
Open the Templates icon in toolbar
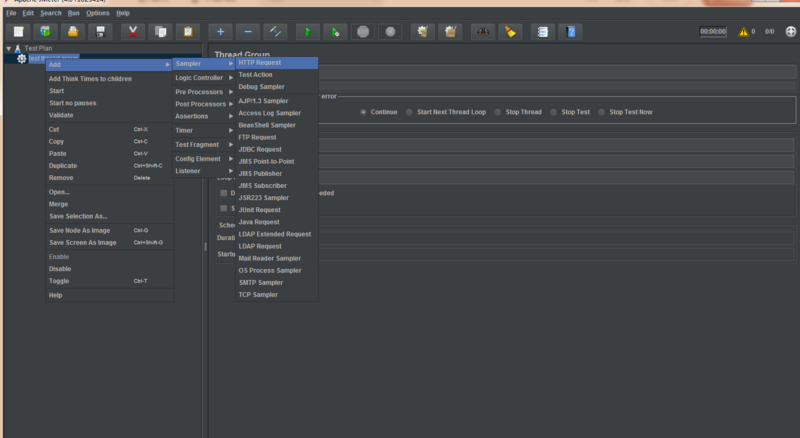coord(45,32)
